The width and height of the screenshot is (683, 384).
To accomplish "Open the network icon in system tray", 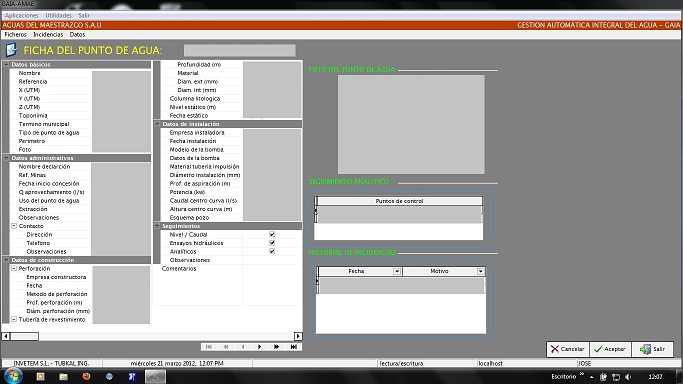I will (616, 377).
